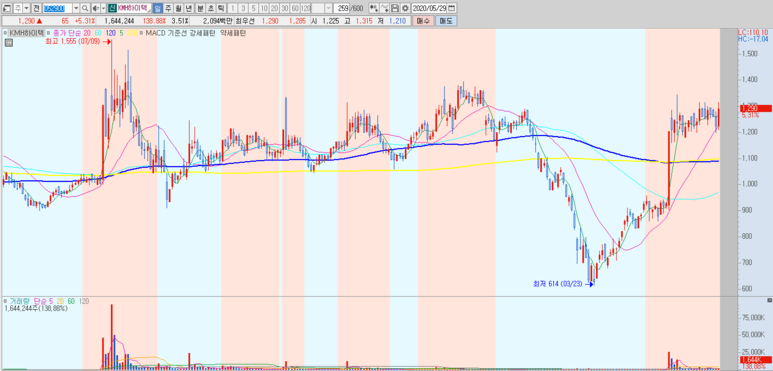Open stock search magnifier icon

[x=85, y=8]
